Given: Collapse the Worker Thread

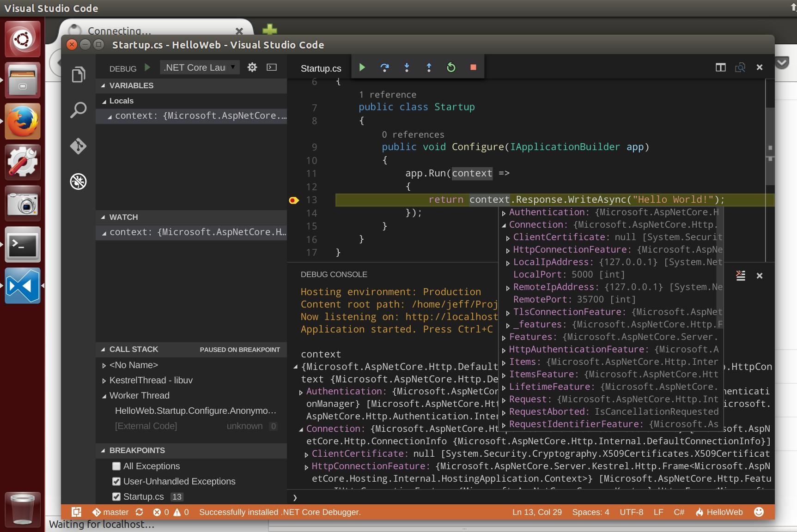Looking at the screenshot, I should click(104, 396).
